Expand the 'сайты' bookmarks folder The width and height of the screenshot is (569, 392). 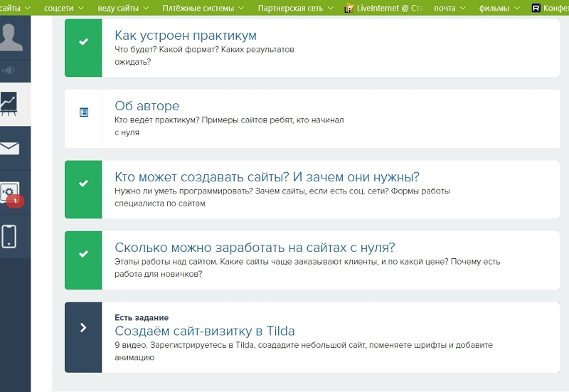pos(15,8)
